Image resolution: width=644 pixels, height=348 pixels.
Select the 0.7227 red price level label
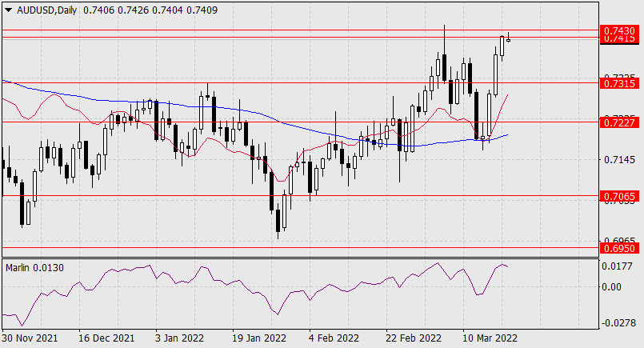[619, 122]
